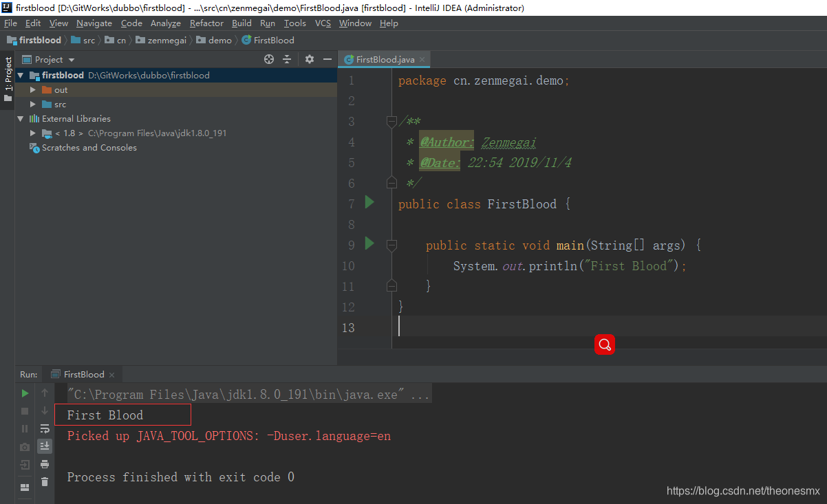
Task: Click "Process finished with exit code 0" text
Action: click(181, 477)
